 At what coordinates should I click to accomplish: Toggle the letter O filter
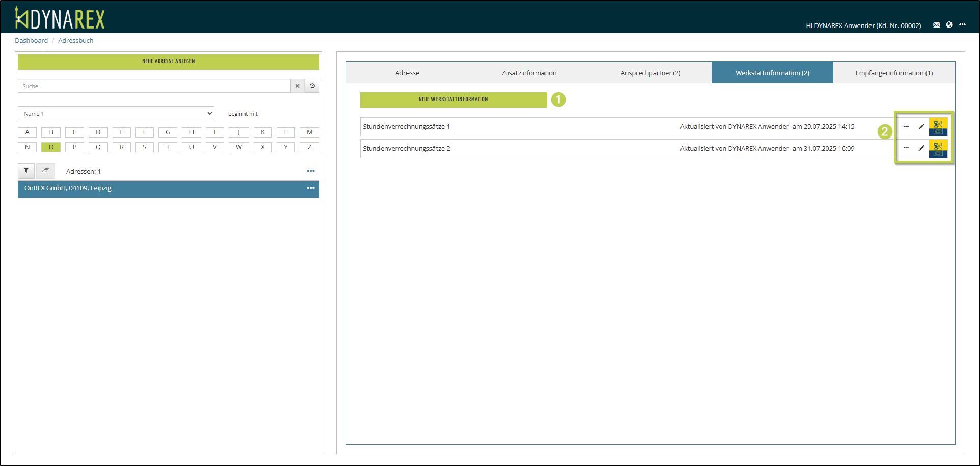click(51, 147)
